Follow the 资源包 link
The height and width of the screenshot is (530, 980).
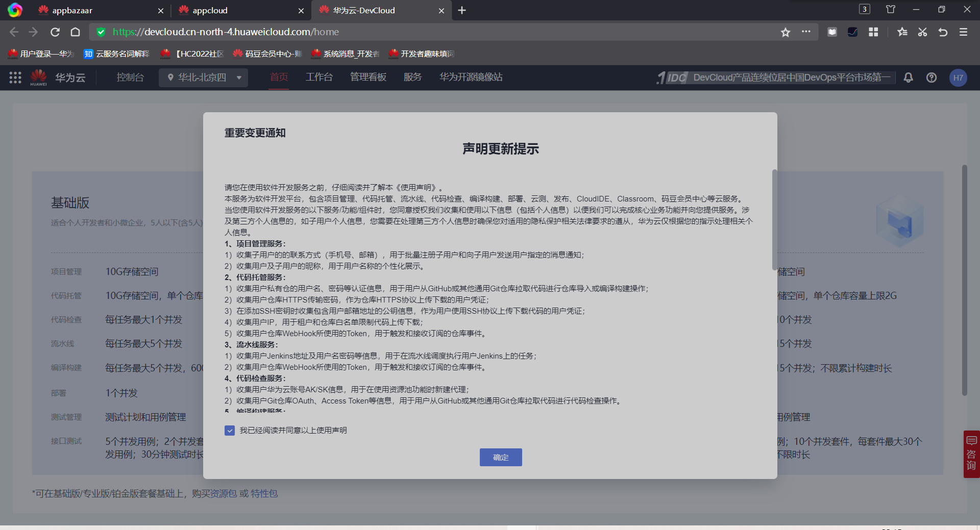(224, 494)
